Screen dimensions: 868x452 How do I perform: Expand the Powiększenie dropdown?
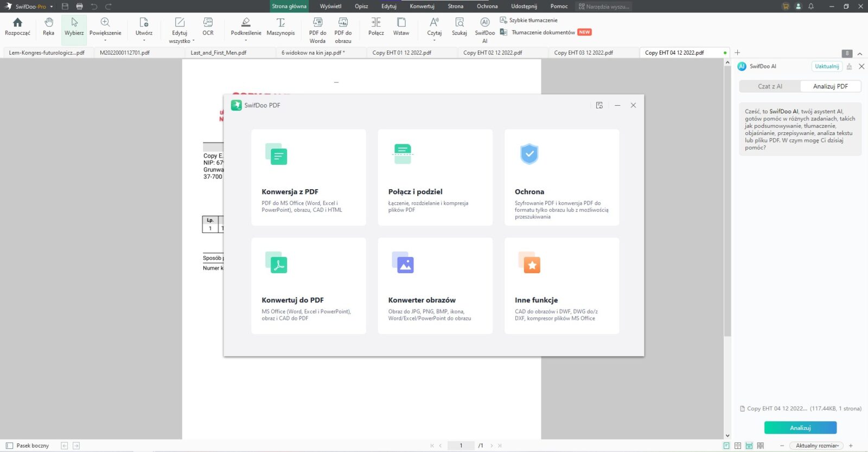click(x=105, y=41)
